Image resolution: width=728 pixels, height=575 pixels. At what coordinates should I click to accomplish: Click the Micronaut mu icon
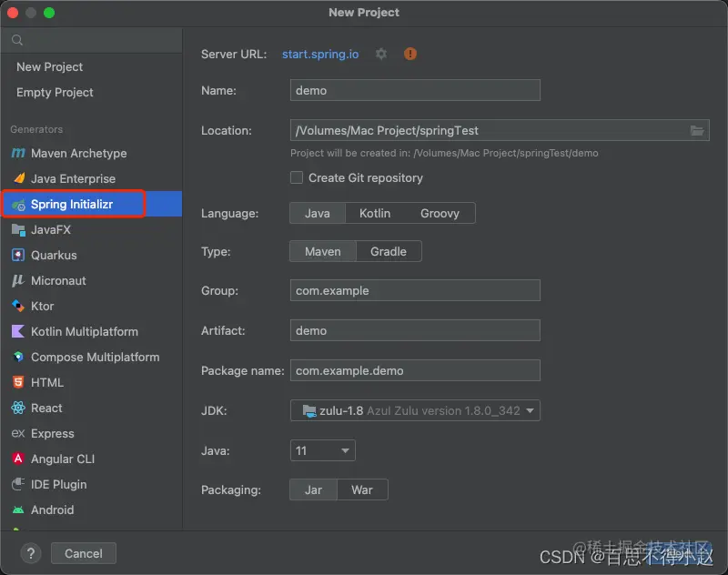pos(17,280)
